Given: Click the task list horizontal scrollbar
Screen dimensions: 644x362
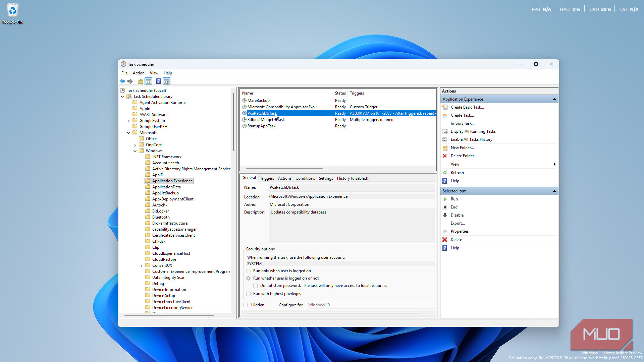Looking at the screenshot, I should coord(284,168).
